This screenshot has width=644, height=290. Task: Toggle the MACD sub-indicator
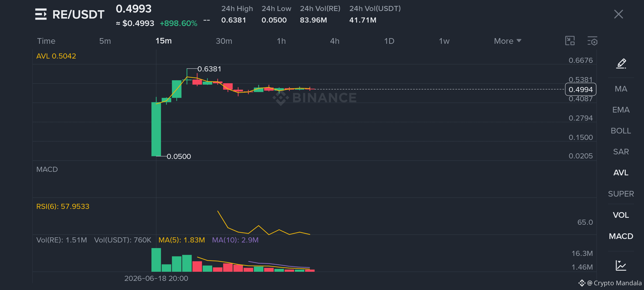click(621, 236)
